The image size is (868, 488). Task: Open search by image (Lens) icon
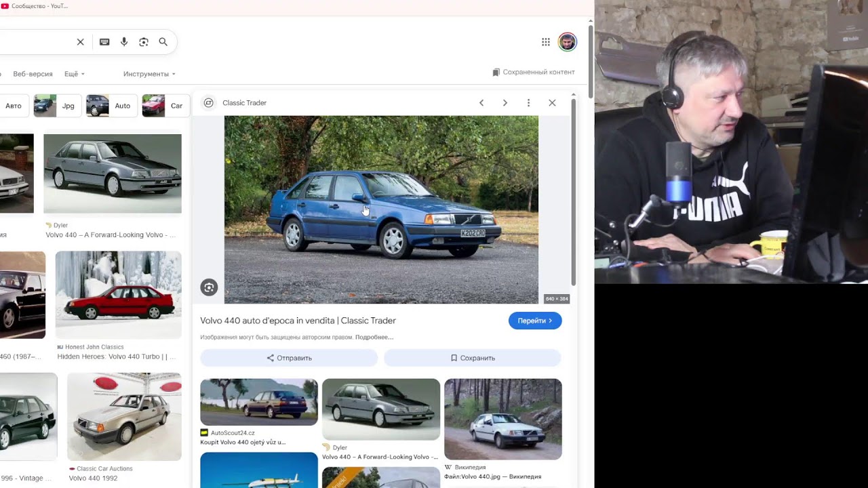pyautogui.click(x=144, y=42)
